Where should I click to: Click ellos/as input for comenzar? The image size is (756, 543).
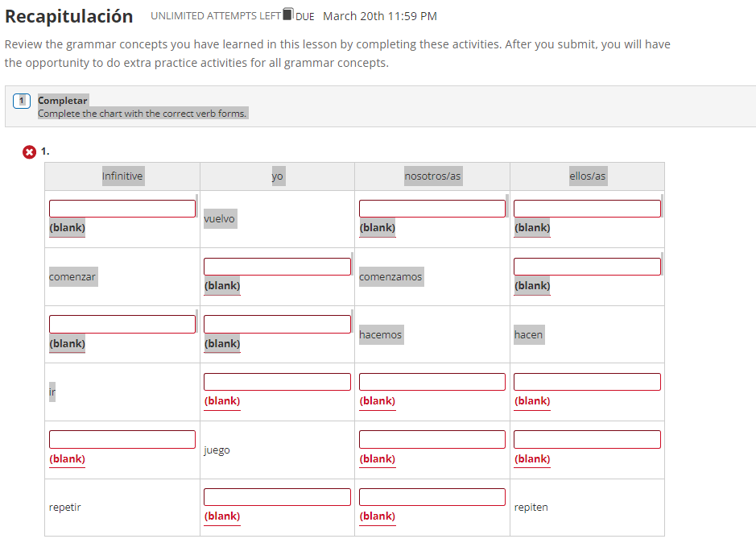coord(587,267)
